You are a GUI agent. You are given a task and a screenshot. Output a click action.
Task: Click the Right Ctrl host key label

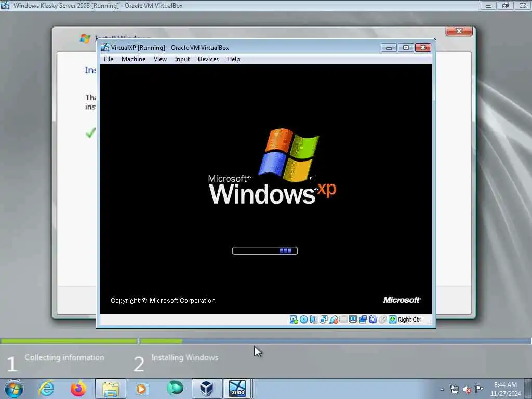pyautogui.click(x=410, y=320)
